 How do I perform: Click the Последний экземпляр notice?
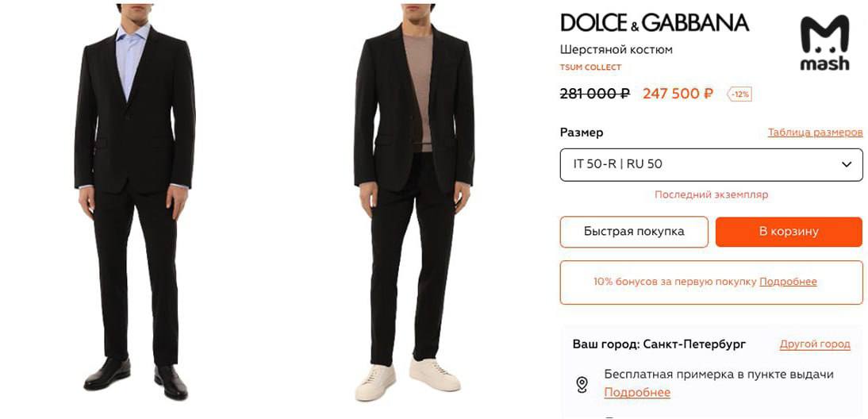pos(711,194)
